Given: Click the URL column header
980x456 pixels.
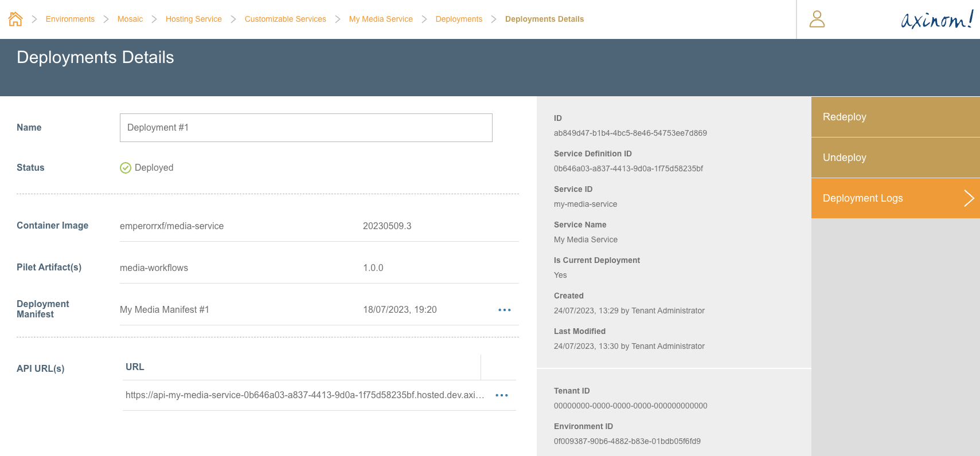Looking at the screenshot, I should (135, 367).
